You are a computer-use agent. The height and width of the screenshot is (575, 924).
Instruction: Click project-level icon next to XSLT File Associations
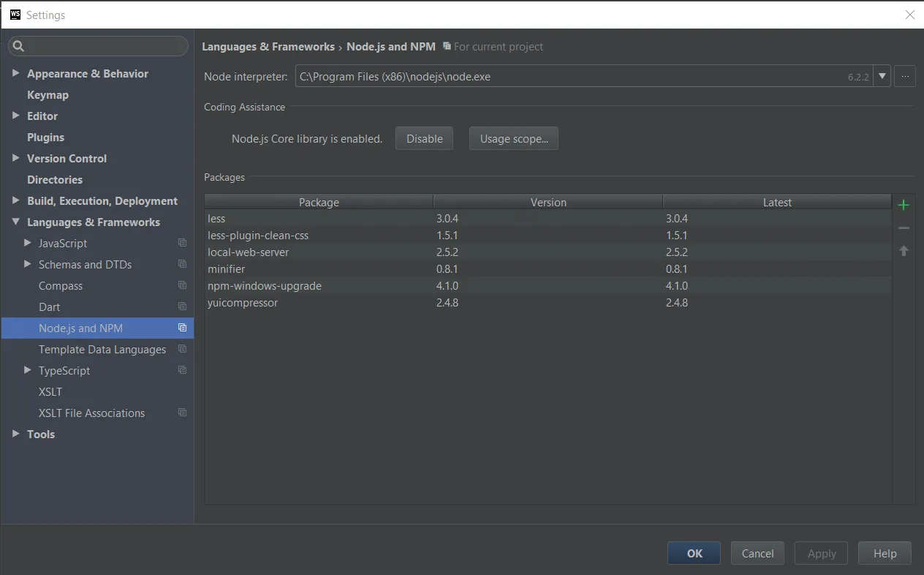tap(183, 413)
